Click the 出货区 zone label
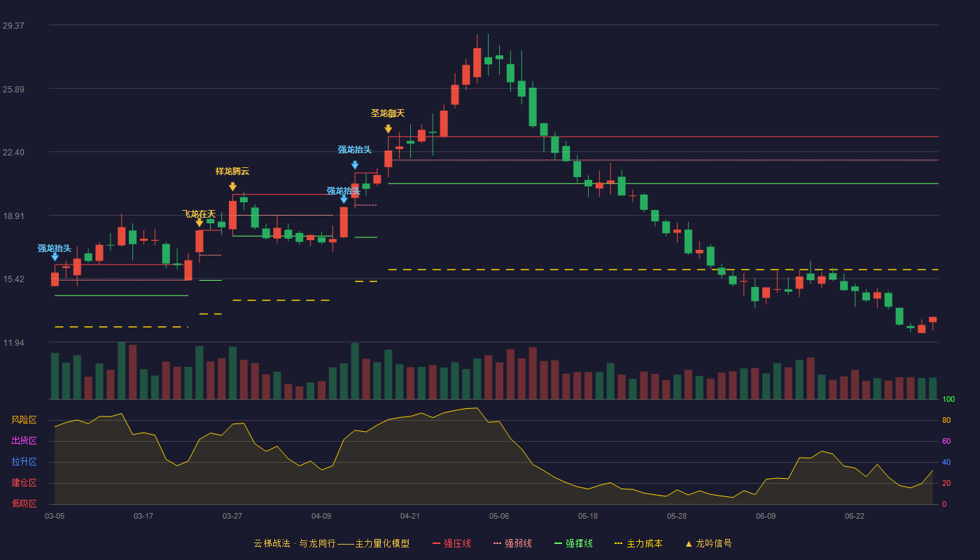Screen dimensions: 980x560 [24, 441]
